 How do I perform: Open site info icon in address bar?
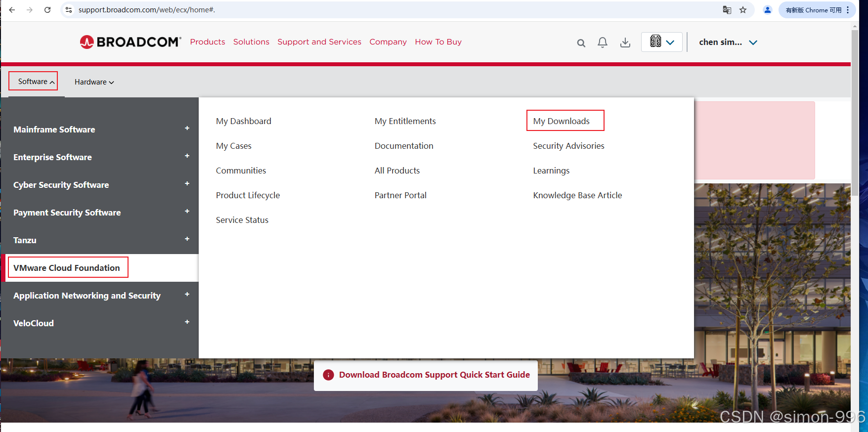pyautogui.click(x=69, y=10)
